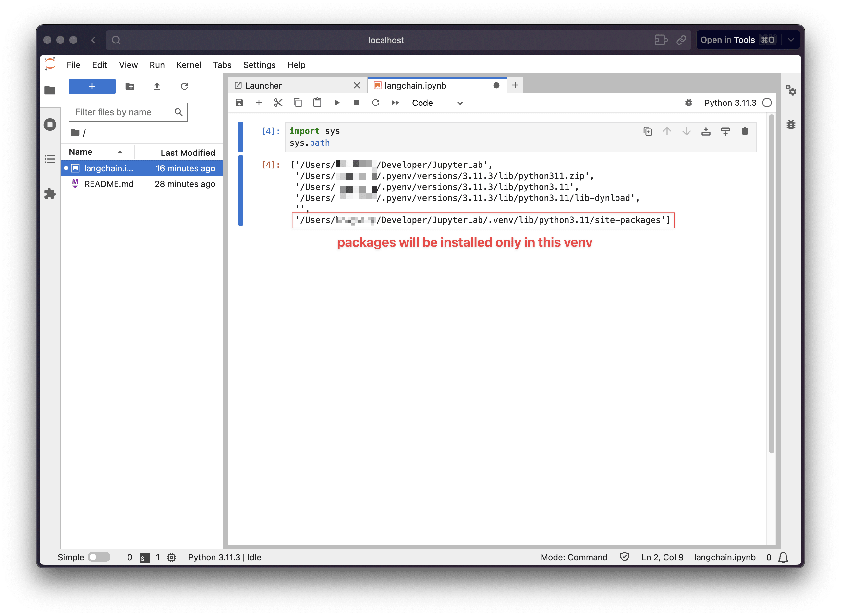Screen dimensions: 841x616
Task: Run the selected cell with the play icon
Action: pos(337,103)
